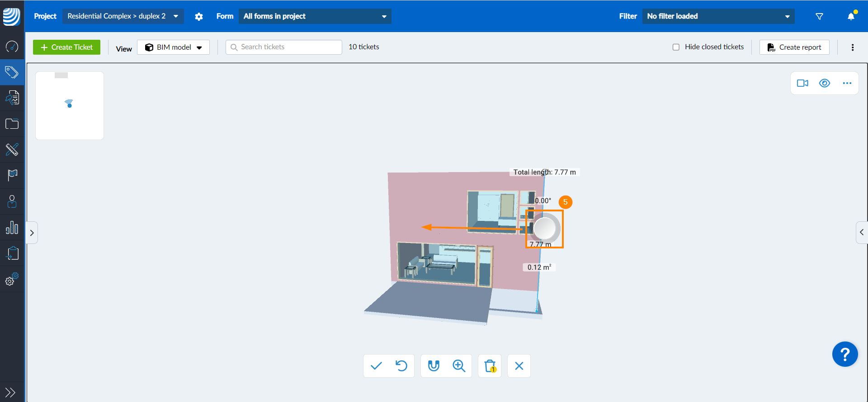Click the Create report button
The image size is (868, 402).
point(794,47)
